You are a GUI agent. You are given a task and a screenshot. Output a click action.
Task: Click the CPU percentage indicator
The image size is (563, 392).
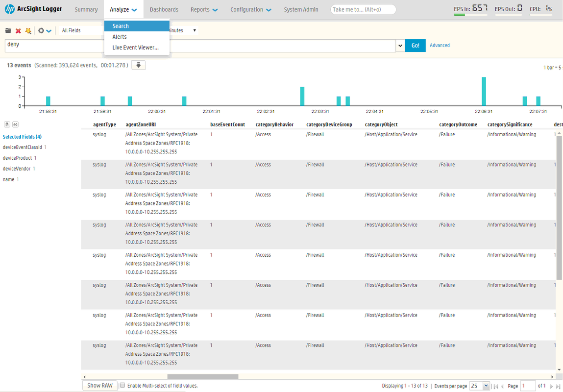click(541, 9)
